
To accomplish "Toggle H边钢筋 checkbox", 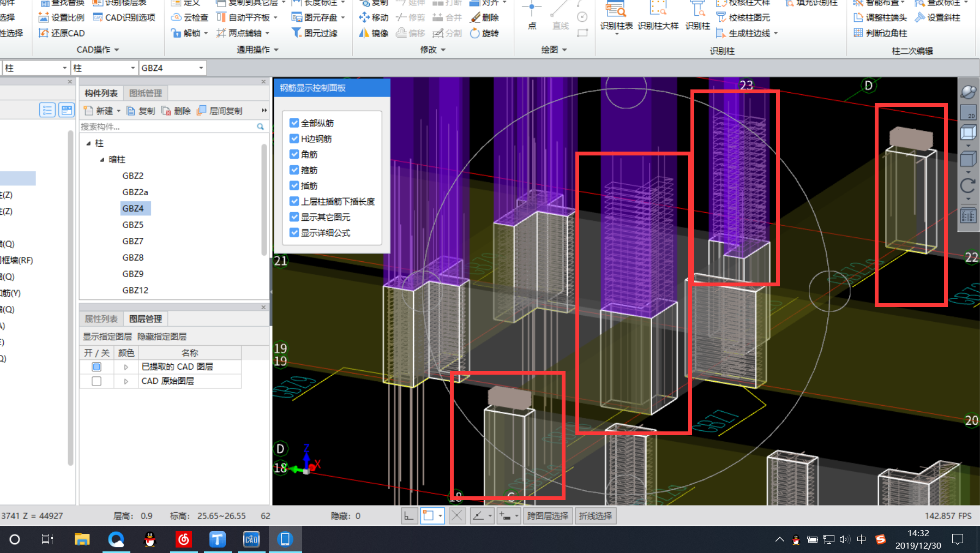I will (x=294, y=139).
